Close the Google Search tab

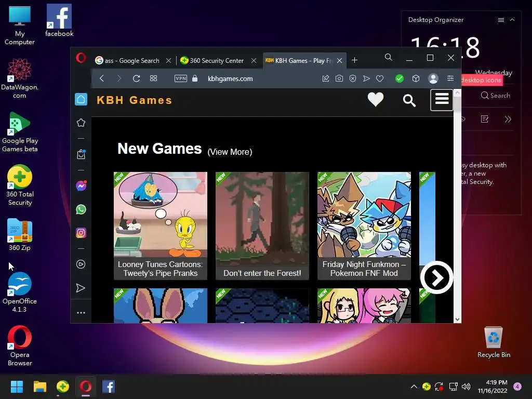[169, 60]
